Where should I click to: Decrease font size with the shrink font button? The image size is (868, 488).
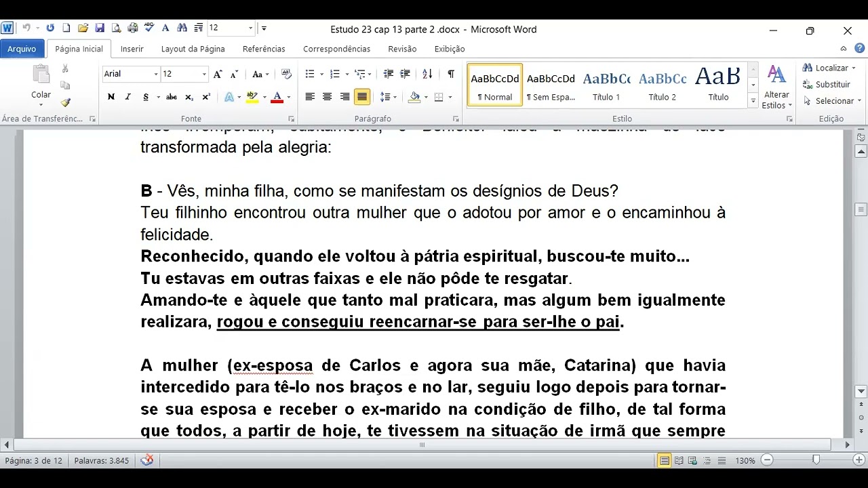(x=234, y=75)
